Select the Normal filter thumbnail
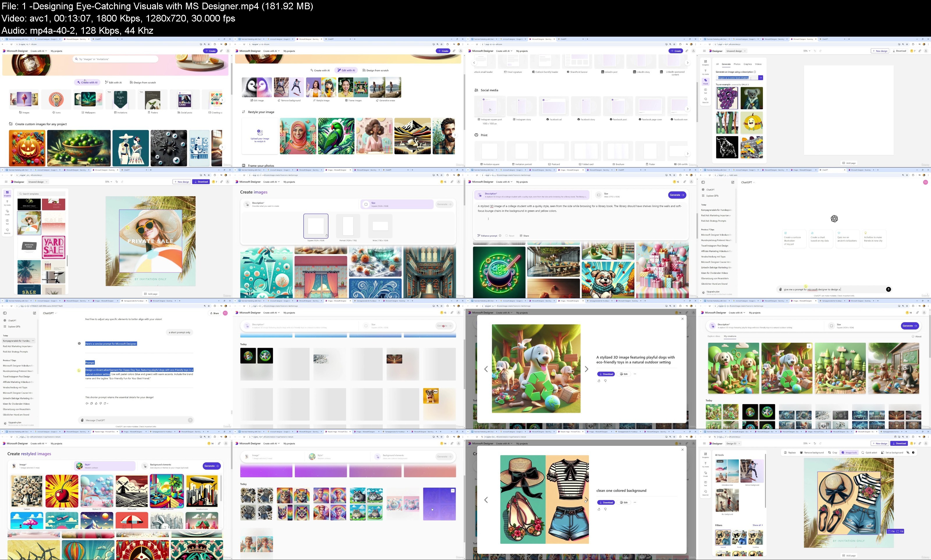Image resolution: width=931 pixels, height=560 pixels. coord(723,537)
